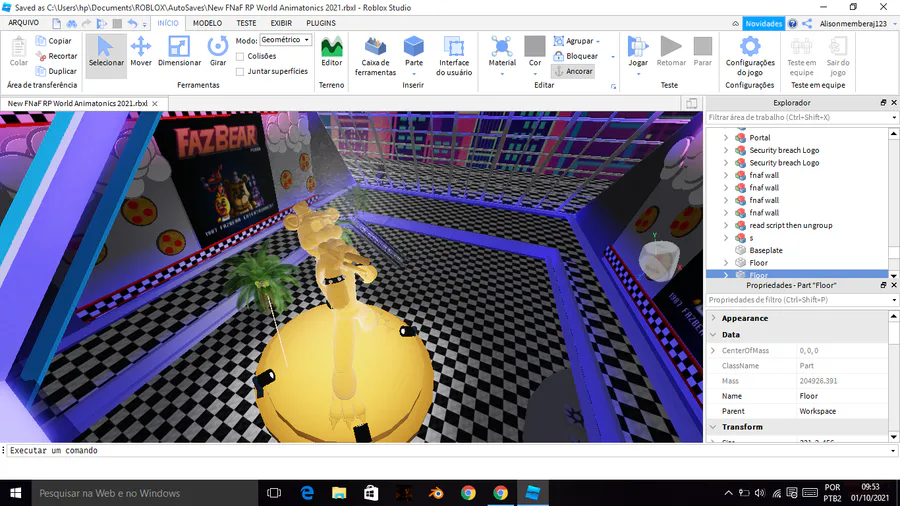The width and height of the screenshot is (900, 506).
Task: Click the Executar um comando bar
Action: [x=449, y=450]
